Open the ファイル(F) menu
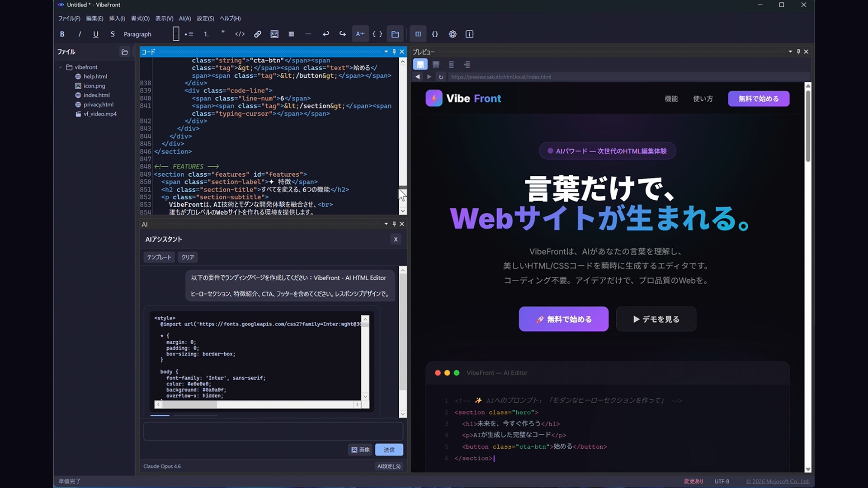 [x=69, y=19]
